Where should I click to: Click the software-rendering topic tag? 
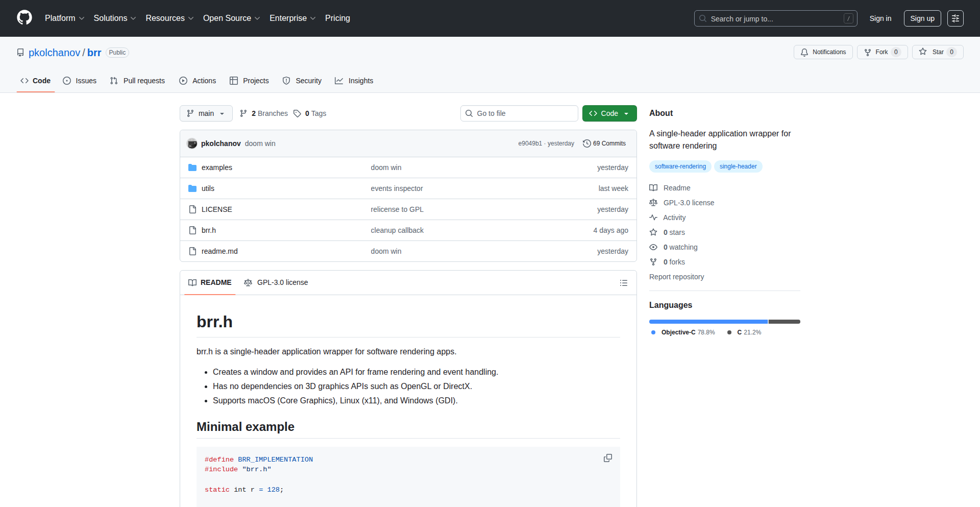(680, 166)
